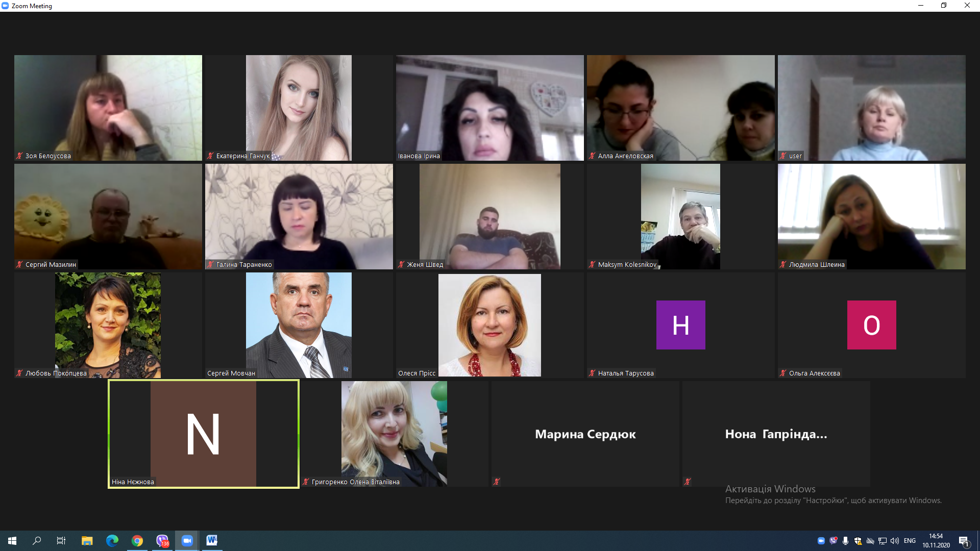Open Zoom from the taskbar
The image size is (980, 551).
pos(187,541)
